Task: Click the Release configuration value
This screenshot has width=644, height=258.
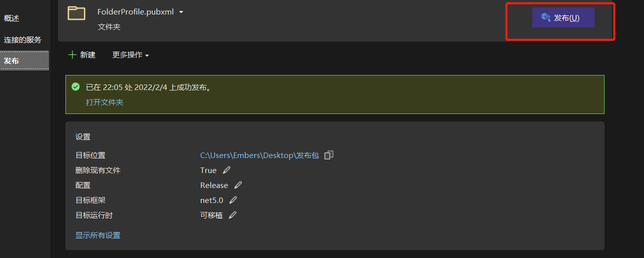Action: (x=214, y=185)
